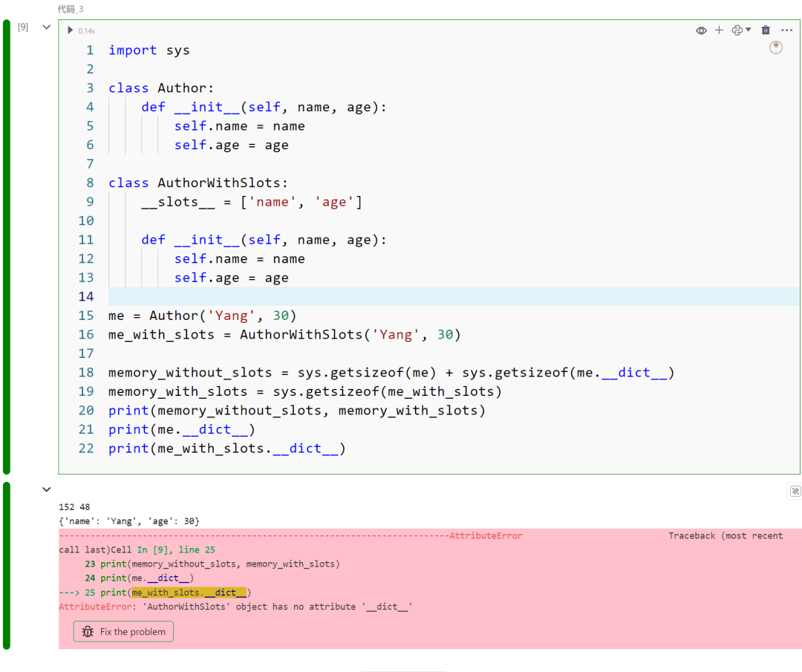
Task: Click the 'In [9], line 25' traceback link
Action: click(x=176, y=549)
